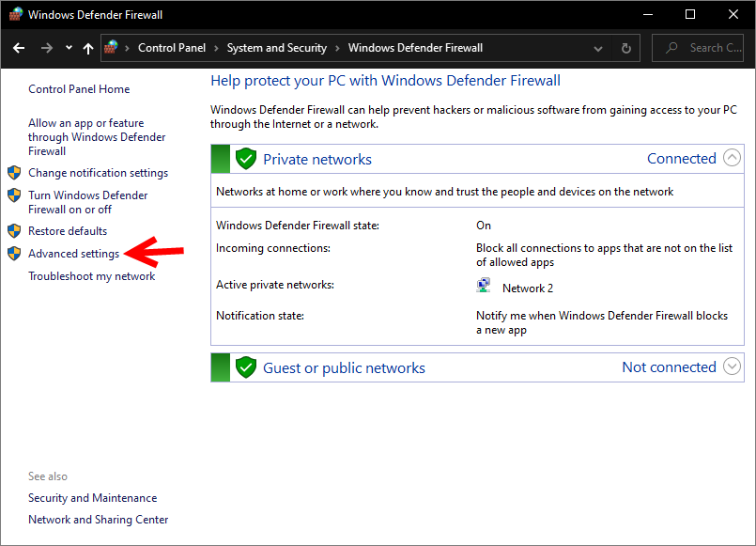Click the Help protect your PC heading

[x=385, y=81]
